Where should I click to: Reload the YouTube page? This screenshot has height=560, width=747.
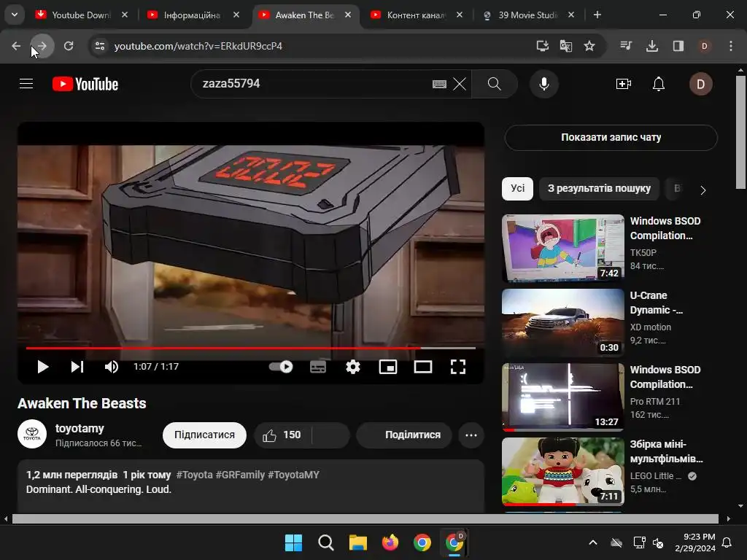[x=69, y=46]
